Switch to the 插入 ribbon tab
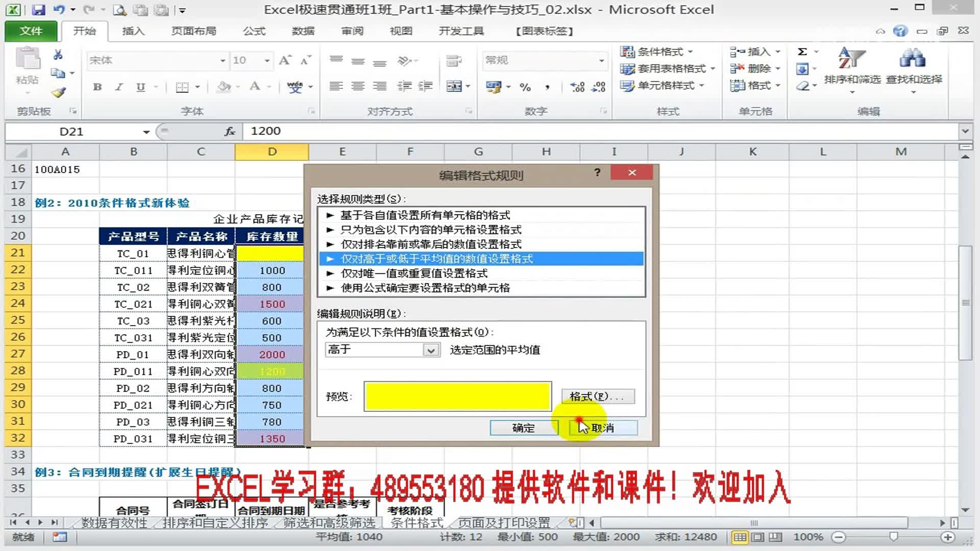This screenshot has width=980, height=551. (132, 31)
